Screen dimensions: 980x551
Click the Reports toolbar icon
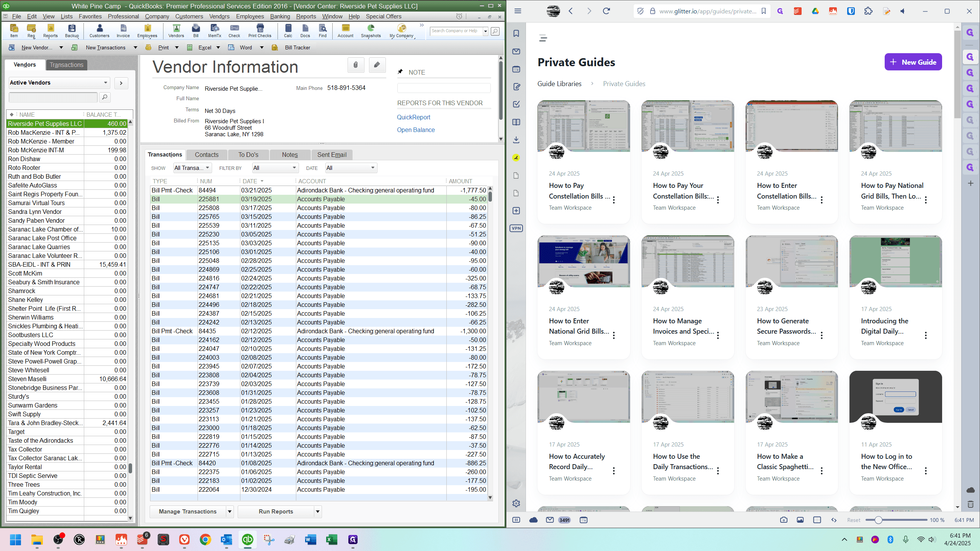pyautogui.click(x=50, y=31)
